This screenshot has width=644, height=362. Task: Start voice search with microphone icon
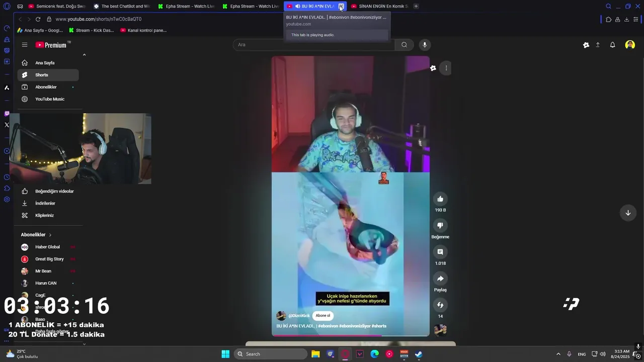pos(425,45)
